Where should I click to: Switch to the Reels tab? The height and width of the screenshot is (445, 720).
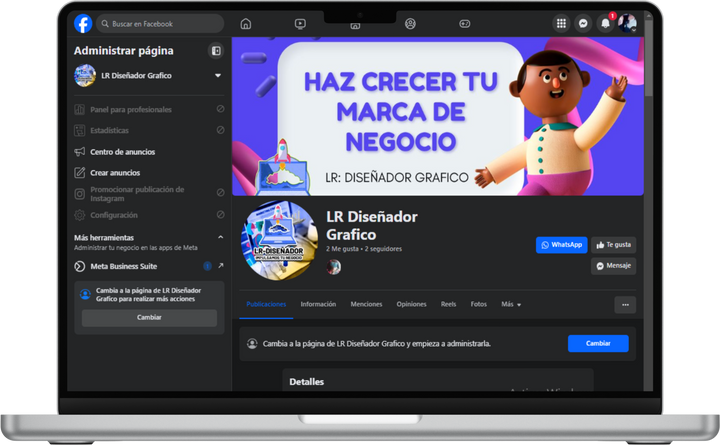pos(448,304)
